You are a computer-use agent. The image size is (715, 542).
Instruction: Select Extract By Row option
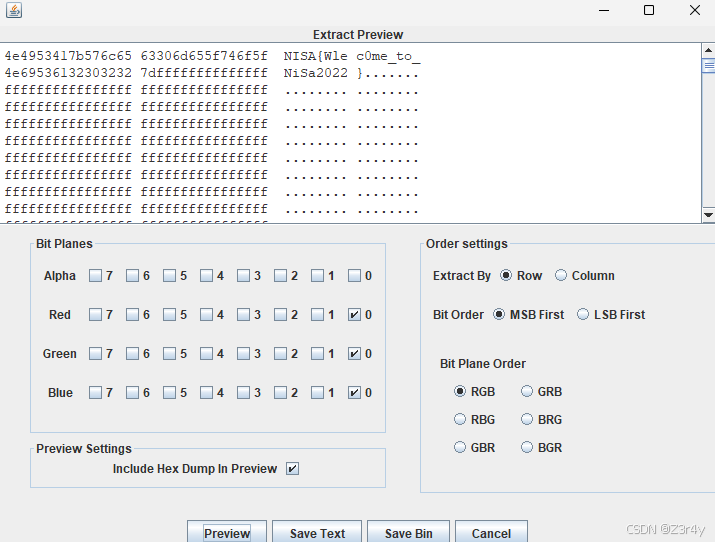[x=506, y=275]
